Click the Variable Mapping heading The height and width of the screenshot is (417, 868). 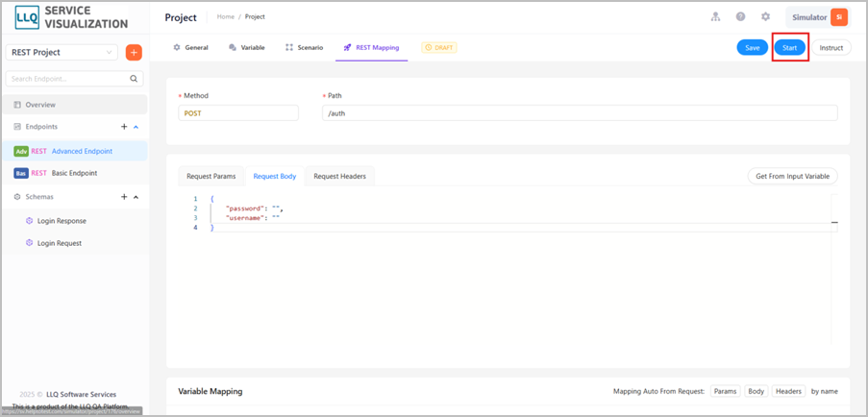coord(211,391)
